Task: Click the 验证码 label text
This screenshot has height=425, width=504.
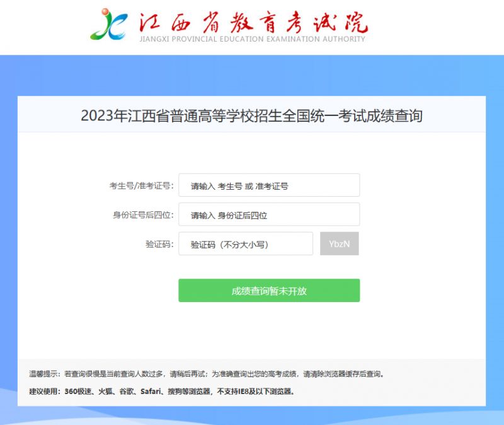Action: 159,244
